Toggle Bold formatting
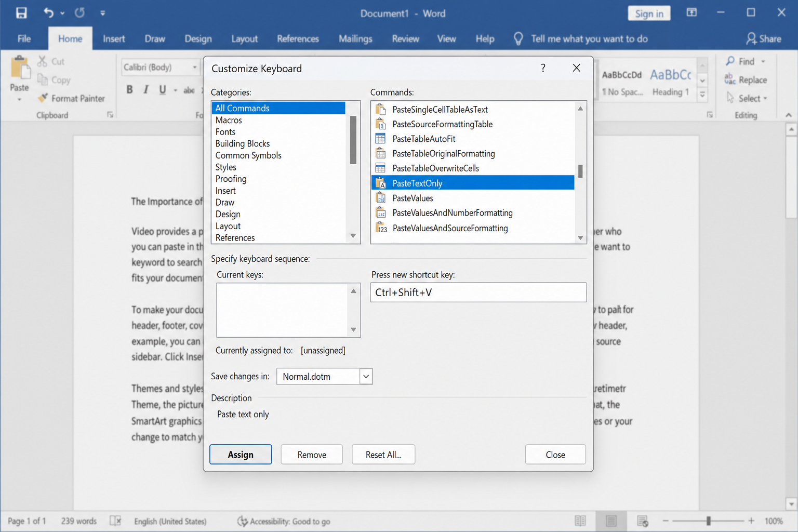Viewport: 798px width, 532px height. [129, 89]
